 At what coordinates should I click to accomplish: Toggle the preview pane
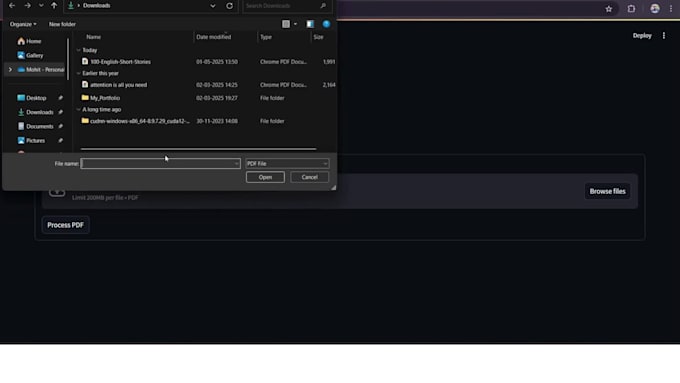(310, 24)
